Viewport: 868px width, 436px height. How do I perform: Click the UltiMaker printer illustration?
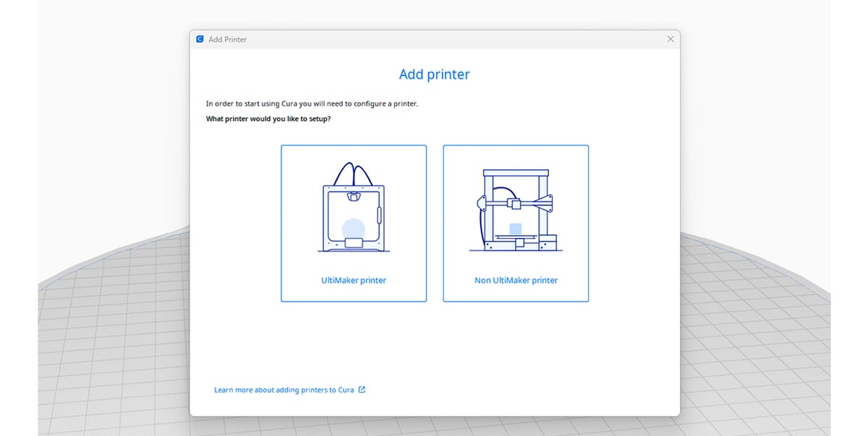(x=354, y=208)
